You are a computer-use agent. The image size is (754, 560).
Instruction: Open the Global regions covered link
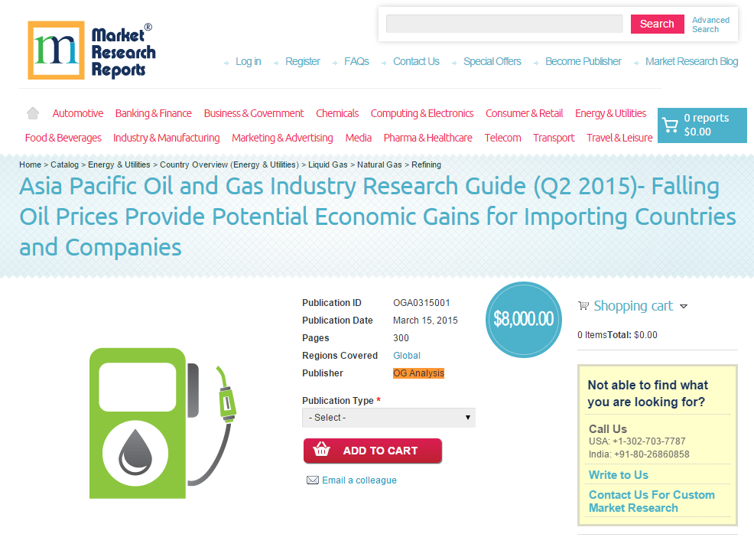(x=406, y=355)
